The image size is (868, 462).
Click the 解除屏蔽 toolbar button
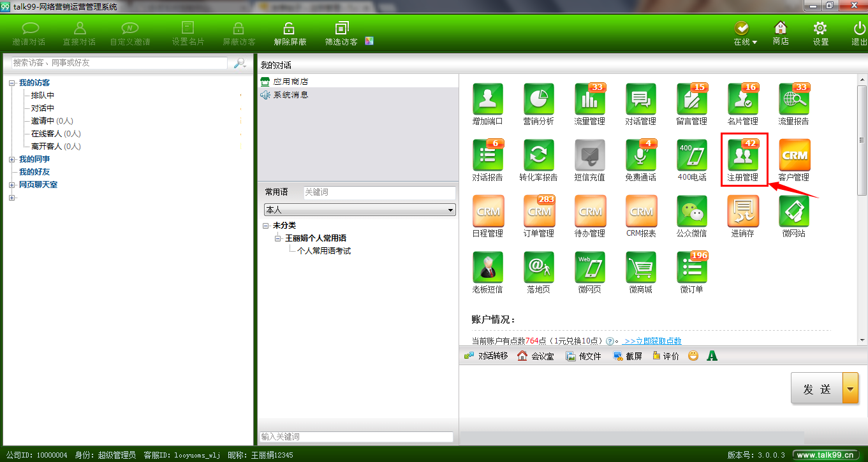[x=290, y=34]
